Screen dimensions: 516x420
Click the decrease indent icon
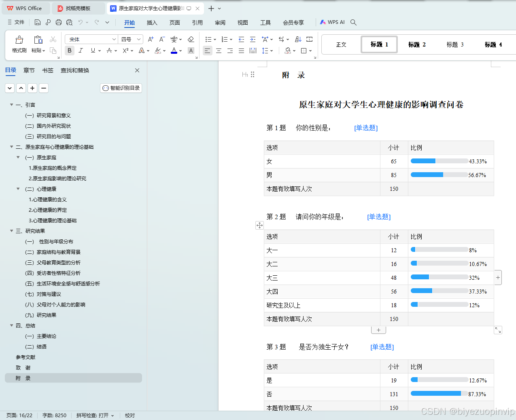[x=241, y=39]
